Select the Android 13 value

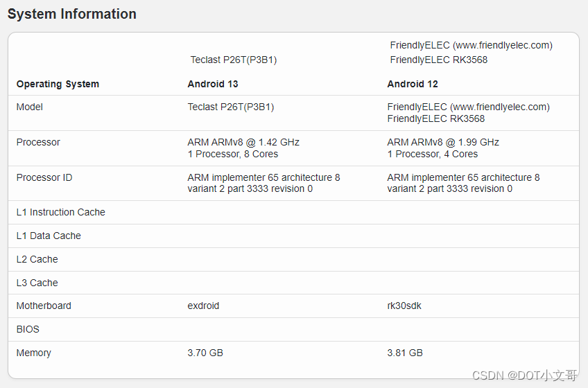click(x=213, y=84)
